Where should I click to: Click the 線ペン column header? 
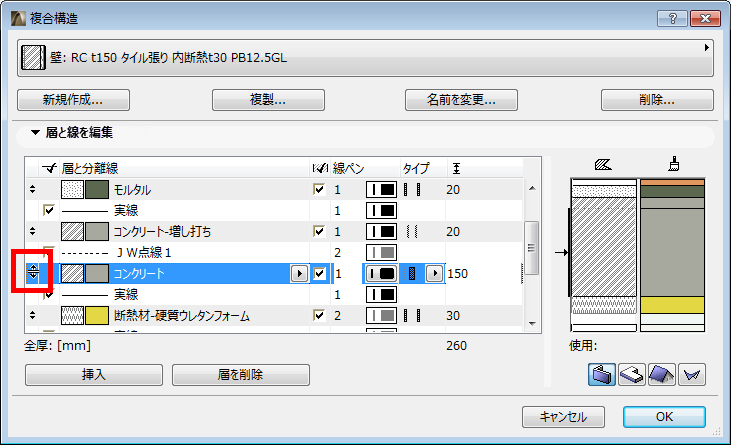[x=349, y=168]
